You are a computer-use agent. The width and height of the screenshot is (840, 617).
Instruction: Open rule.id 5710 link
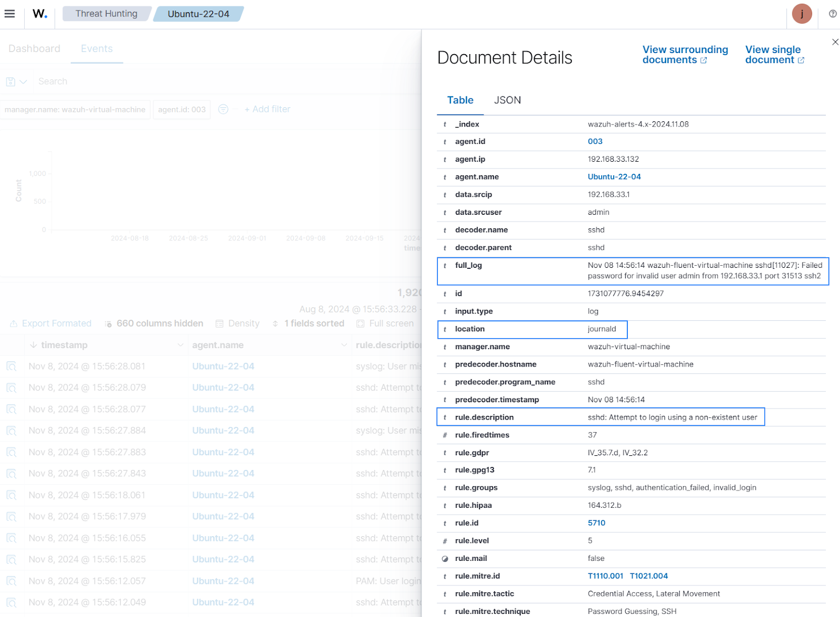pyautogui.click(x=596, y=523)
